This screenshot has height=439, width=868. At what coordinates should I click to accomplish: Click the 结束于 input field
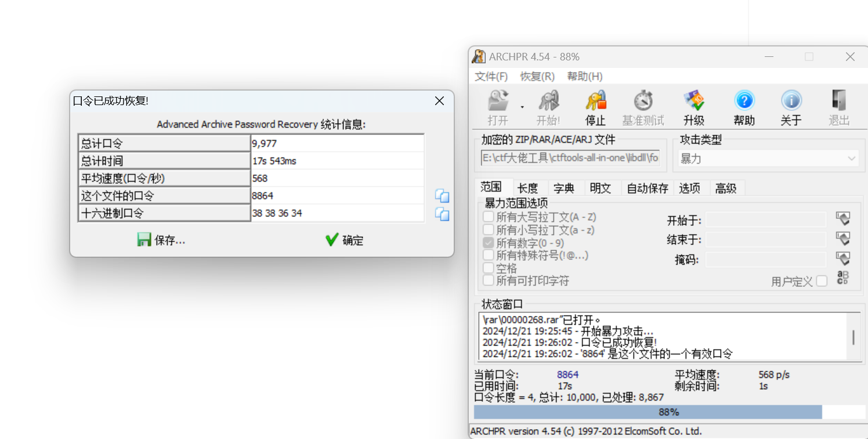[x=766, y=239]
